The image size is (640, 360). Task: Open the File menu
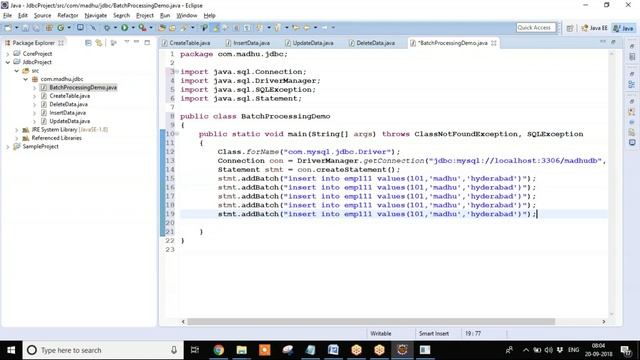(x=7, y=16)
